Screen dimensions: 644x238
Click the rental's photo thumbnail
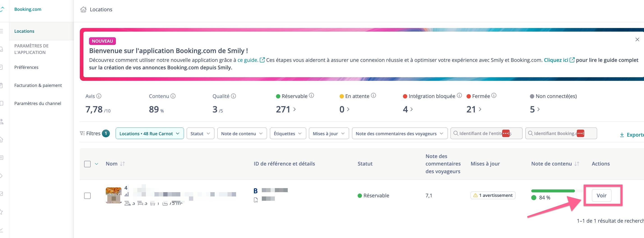coord(113,195)
